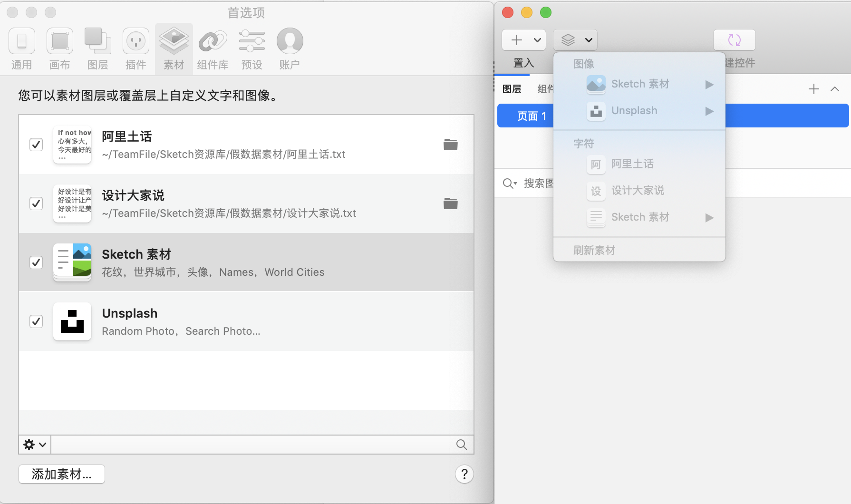Select the 页面 1 page row
851x504 pixels.
click(x=673, y=116)
